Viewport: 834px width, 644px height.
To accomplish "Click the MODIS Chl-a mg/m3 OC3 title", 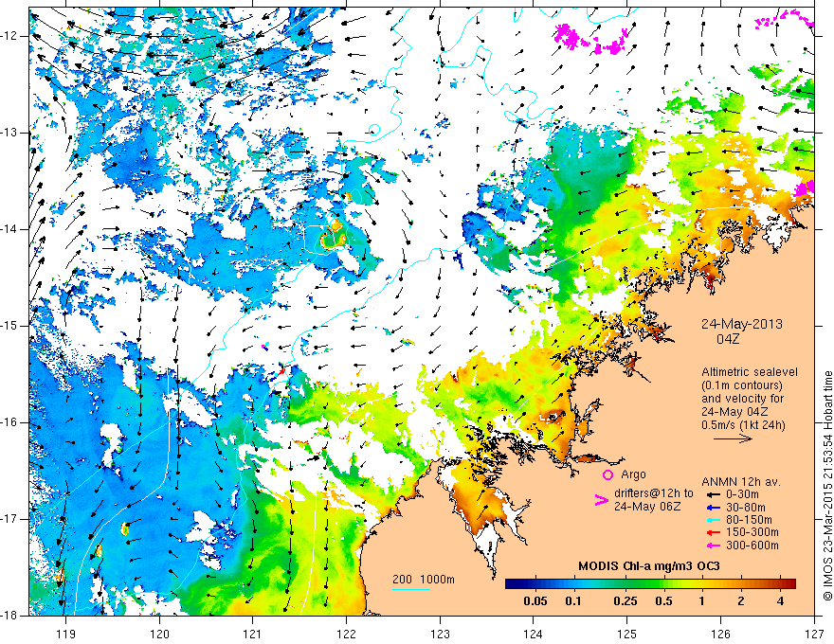I will (x=649, y=566).
